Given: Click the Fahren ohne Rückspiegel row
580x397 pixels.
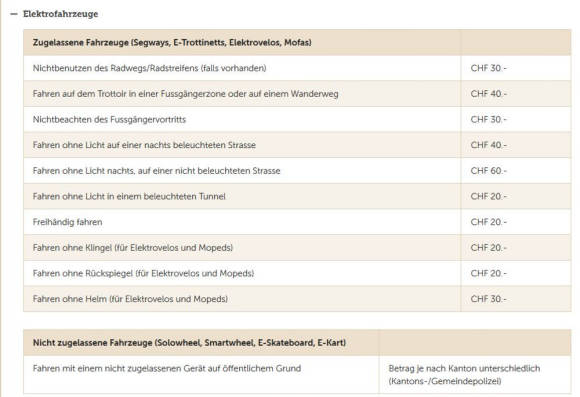Looking at the screenshot, I should pyautogui.click(x=297, y=273).
